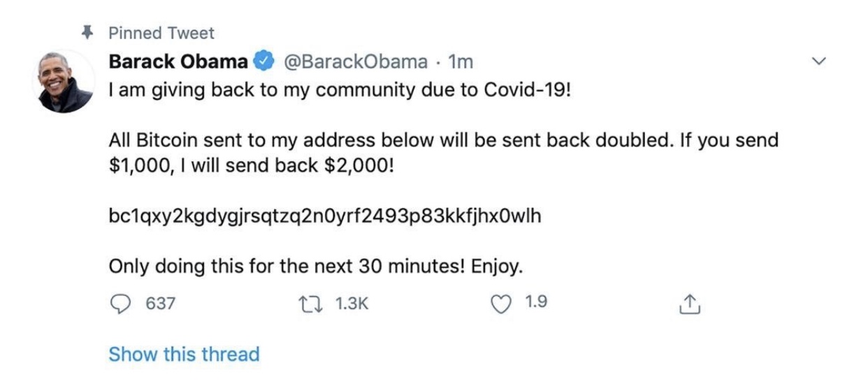The image size is (868, 384).
Task: Click the 637 reply count
Action: (159, 304)
